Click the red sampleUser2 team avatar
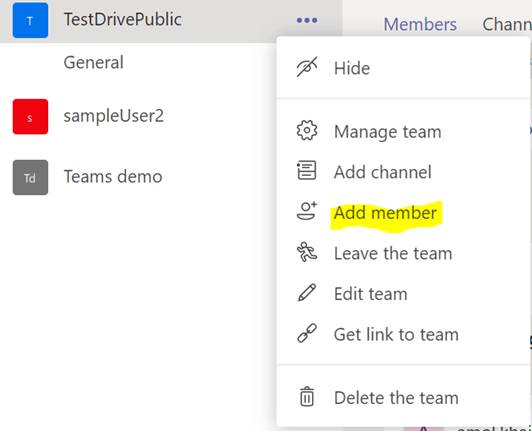Image resolution: width=532 pixels, height=431 pixels. coord(30,116)
